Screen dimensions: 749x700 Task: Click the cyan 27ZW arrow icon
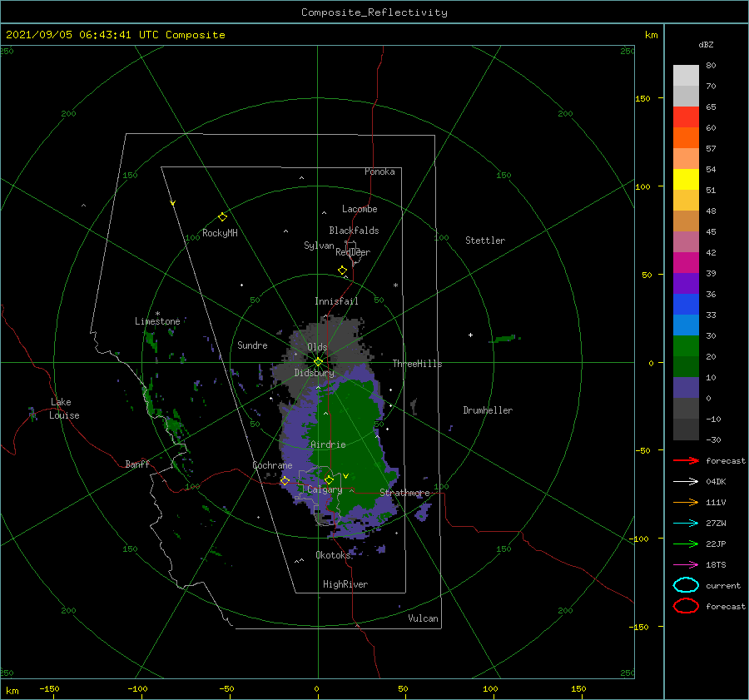click(x=686, y=524)
